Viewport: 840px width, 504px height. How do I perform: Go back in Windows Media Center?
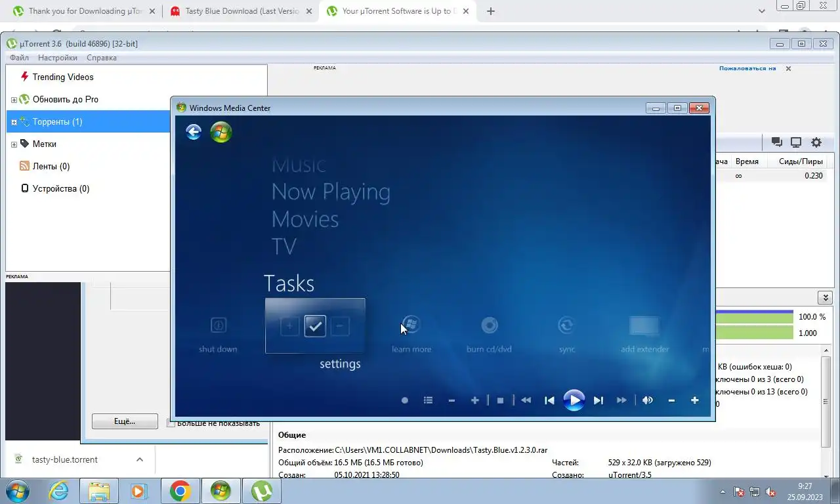click(x=193, y=132)
